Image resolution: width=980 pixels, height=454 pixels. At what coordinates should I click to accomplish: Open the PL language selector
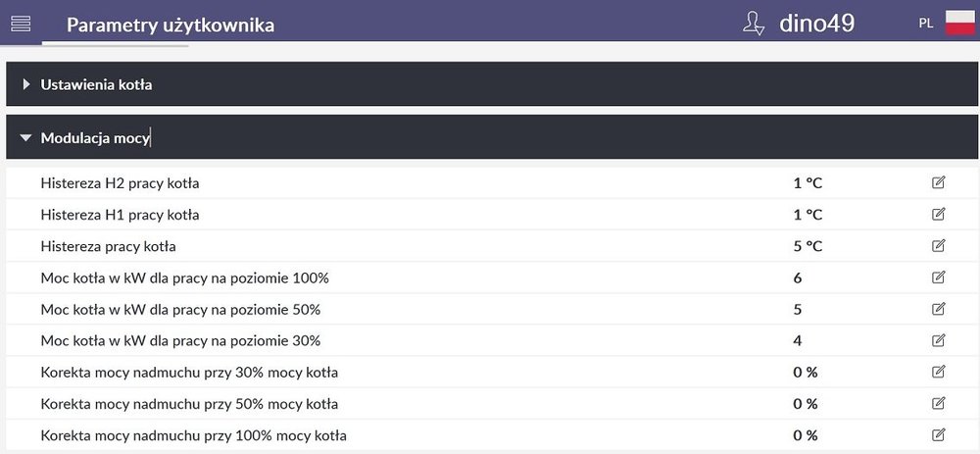pos(926,23)
